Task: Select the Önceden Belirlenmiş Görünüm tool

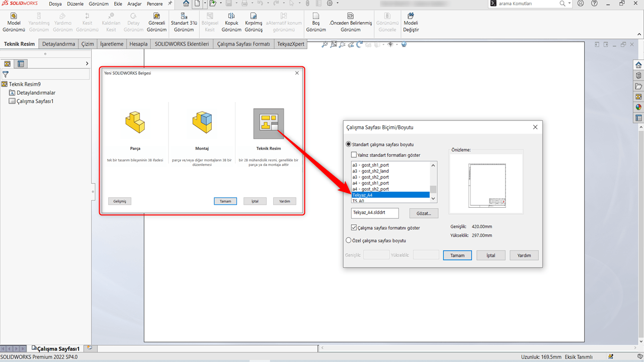Action: click(350, 23)
